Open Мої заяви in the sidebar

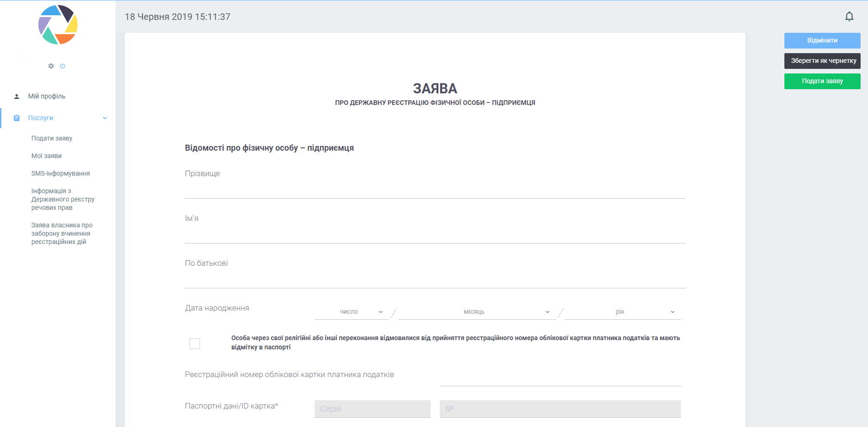pos(46,156)
